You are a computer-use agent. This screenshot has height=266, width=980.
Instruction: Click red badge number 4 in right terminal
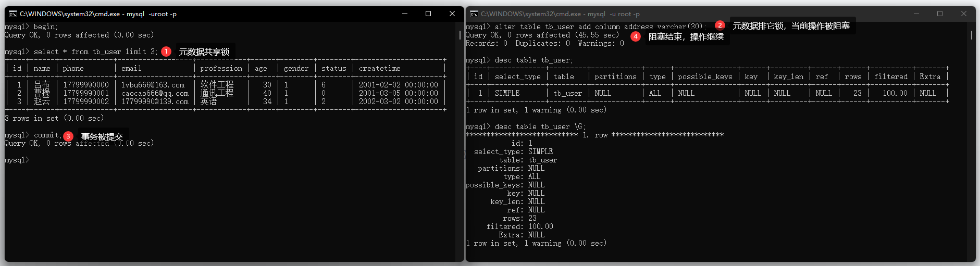[x=635, y=36]
